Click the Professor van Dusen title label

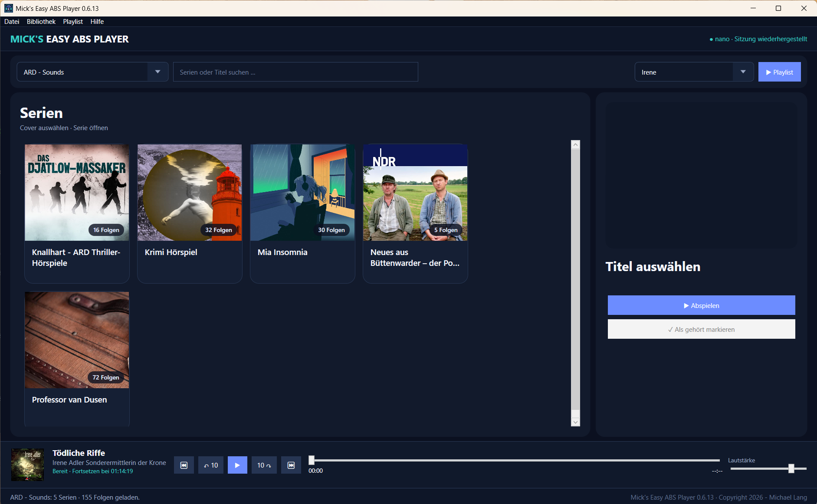69,399
